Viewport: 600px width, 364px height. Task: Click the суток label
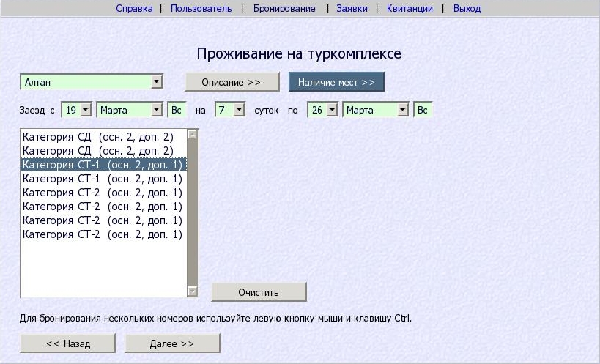point(267,111)
